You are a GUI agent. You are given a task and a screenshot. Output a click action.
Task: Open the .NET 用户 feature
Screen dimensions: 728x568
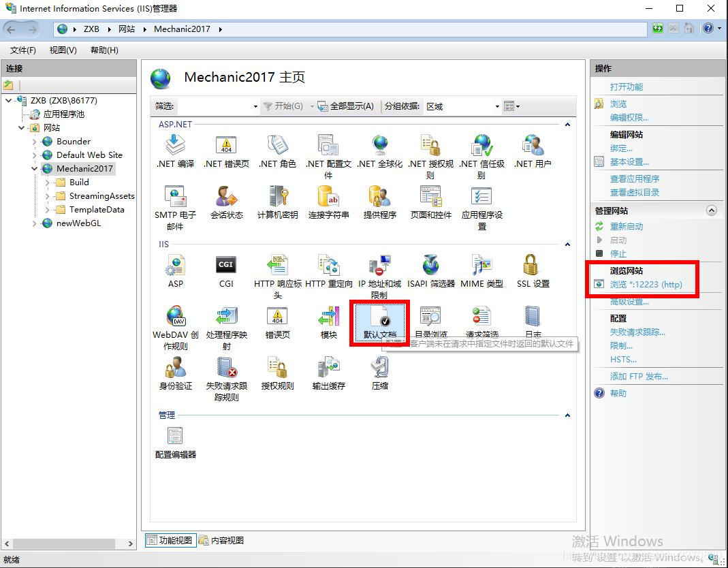point(533,151)
